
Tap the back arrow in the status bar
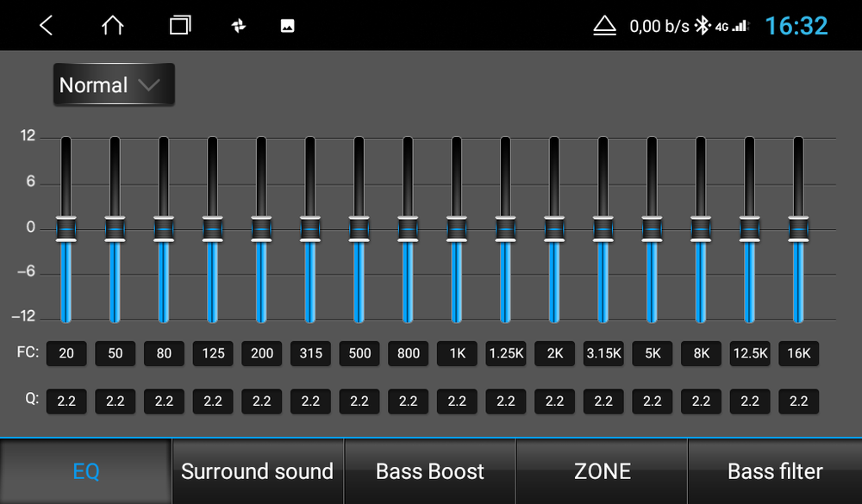(x=45, y=25)
